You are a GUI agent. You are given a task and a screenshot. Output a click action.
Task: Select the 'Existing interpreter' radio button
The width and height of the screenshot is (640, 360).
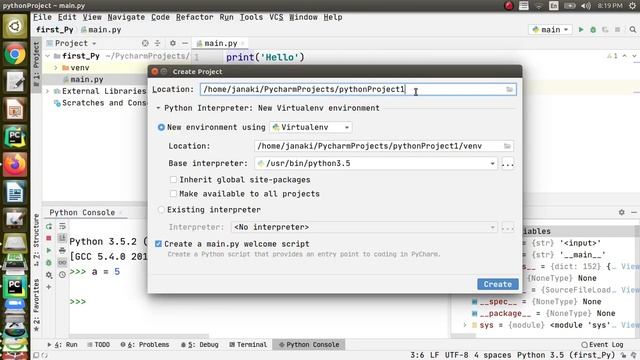[x=161, y=210]
